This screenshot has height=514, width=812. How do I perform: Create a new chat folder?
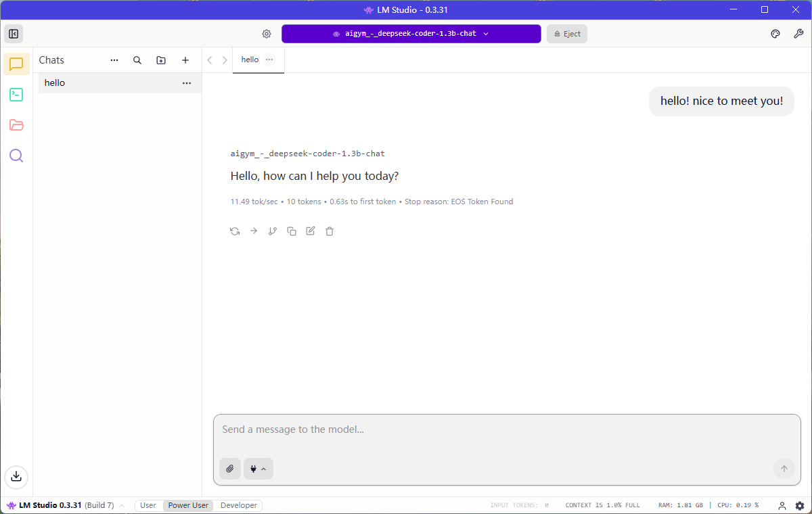(161, 60)
